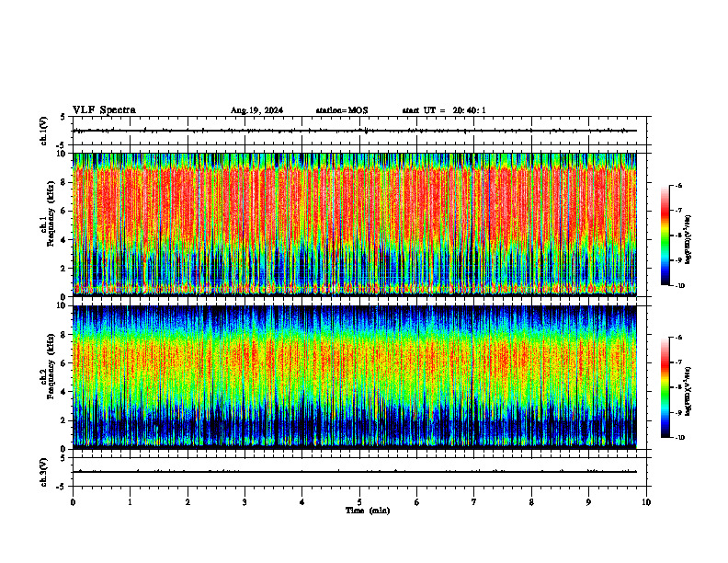The height and width of the screenshot is (563, 728).
Task: Click the "7" minute tick label
Action: pos(474,502)
